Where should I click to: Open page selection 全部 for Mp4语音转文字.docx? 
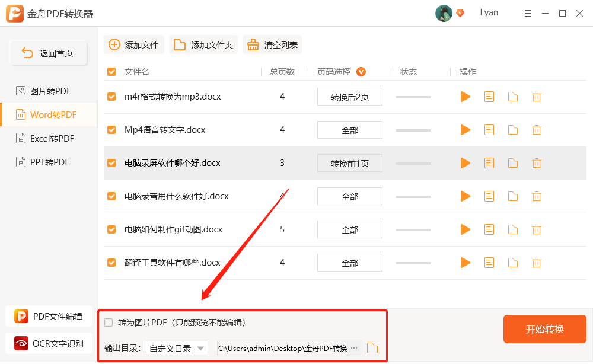[x=350, y=130]
